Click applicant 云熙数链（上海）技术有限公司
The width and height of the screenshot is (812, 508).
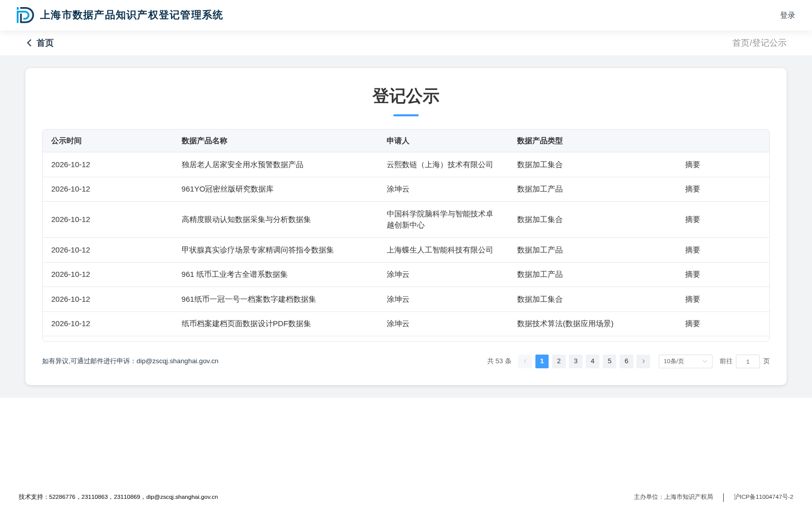coord(439,165)
